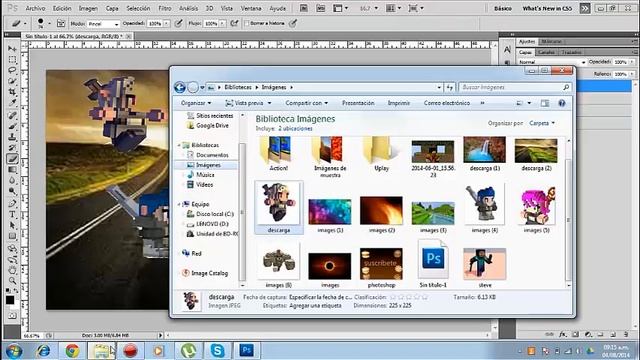Viewport: 640px width, 360px height.
Task: Select the Path Selection arrow tool
Action: pyautogui.click(x=12, y=225)
